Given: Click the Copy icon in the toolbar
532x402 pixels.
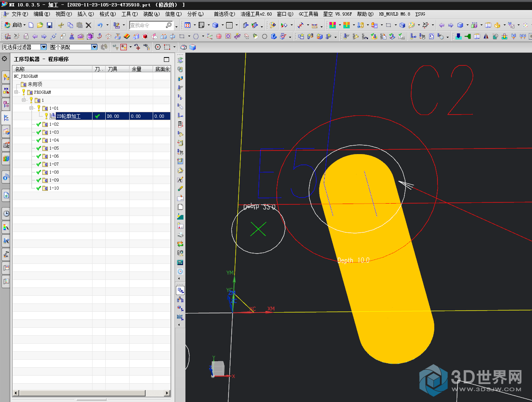Looking at the screenshot, I should pyautogui.click(x=70, y=25).
